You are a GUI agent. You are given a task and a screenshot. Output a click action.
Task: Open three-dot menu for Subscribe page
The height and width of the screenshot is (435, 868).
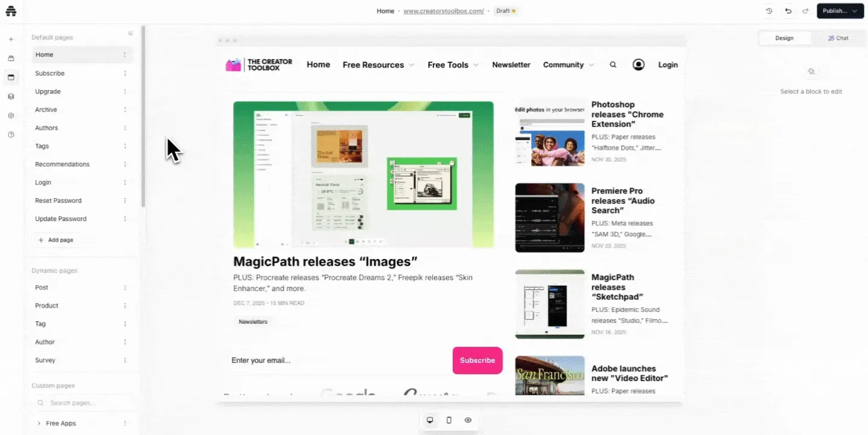pyautogui.click(x=125, y=73)
